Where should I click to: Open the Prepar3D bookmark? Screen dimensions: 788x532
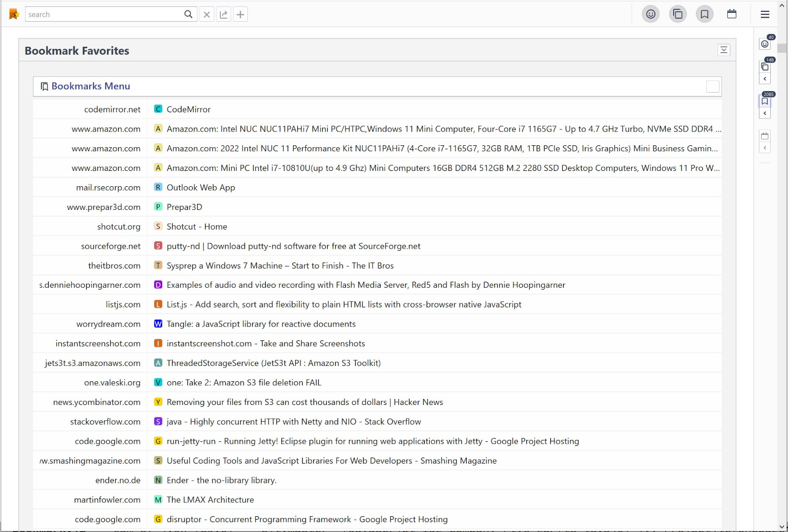184,207
